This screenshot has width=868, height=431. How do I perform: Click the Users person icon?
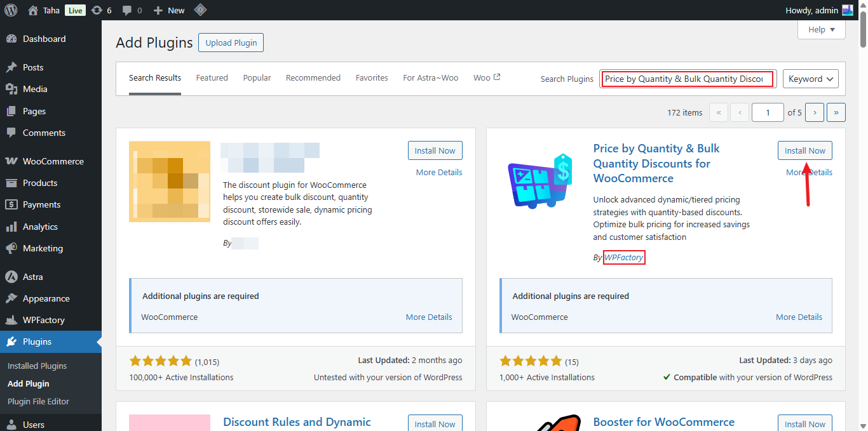click(x=11, y=425)
